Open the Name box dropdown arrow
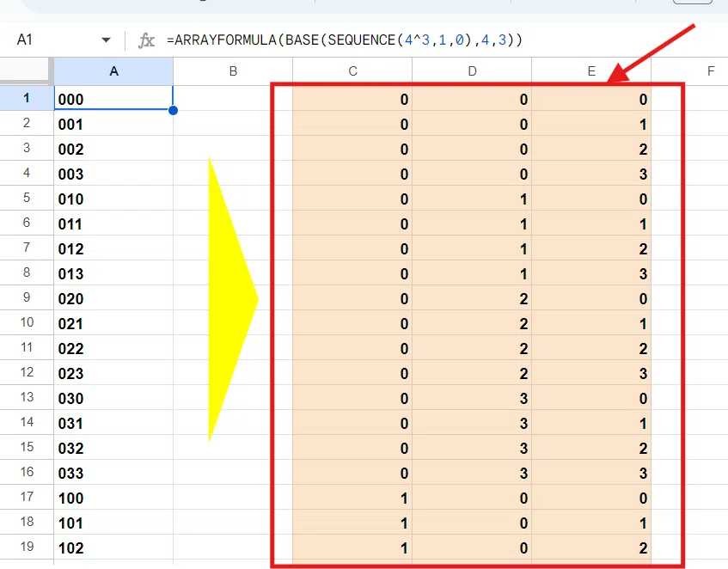728x569 pixels. [x=106, y=40]
